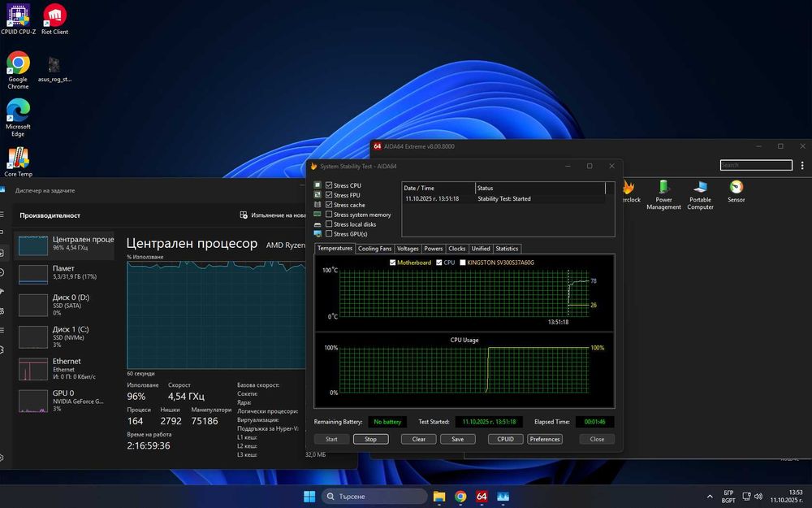Click the Preferences button
Viewport: 812px width, 508px height.
tap(545, 439)
